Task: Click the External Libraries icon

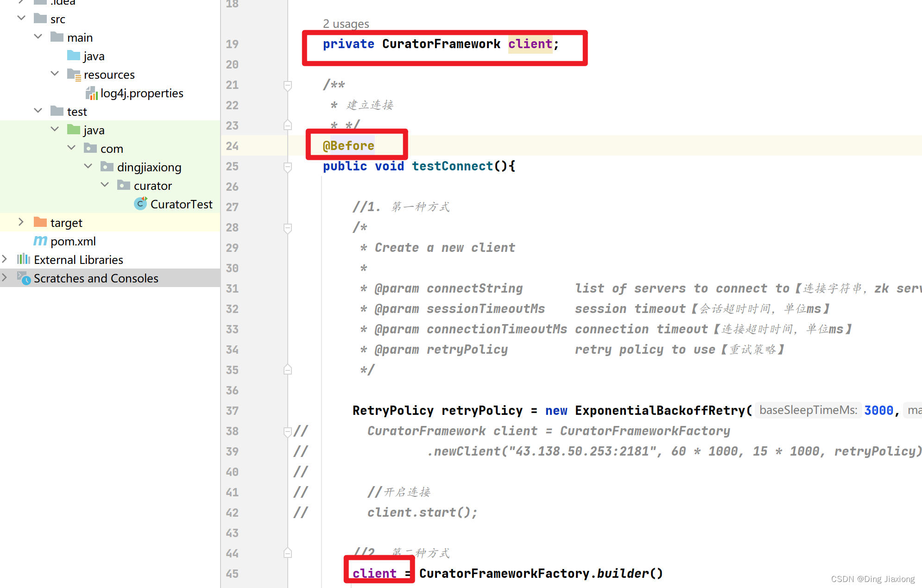Action: [24, 259]
